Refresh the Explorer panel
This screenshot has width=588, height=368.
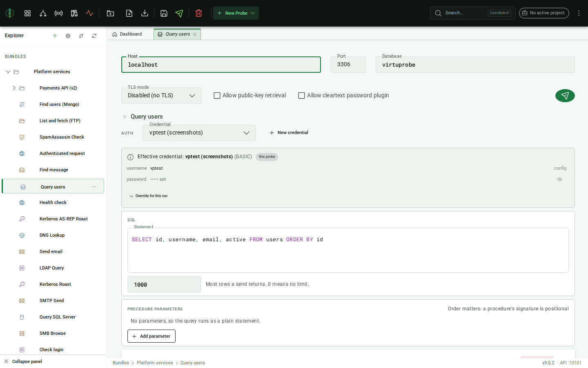[x=94, y=36]
